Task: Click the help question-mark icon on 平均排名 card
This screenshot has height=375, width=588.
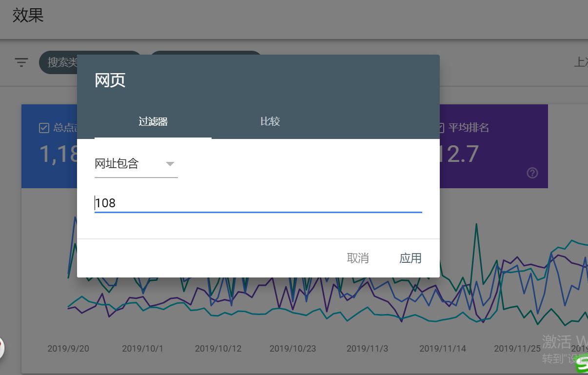Action: pos(532,173)
